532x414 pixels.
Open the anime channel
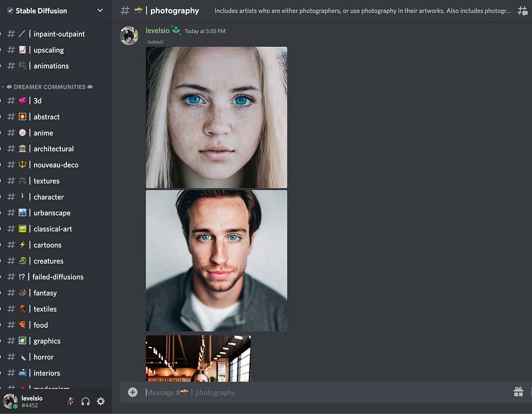[43, 133]
